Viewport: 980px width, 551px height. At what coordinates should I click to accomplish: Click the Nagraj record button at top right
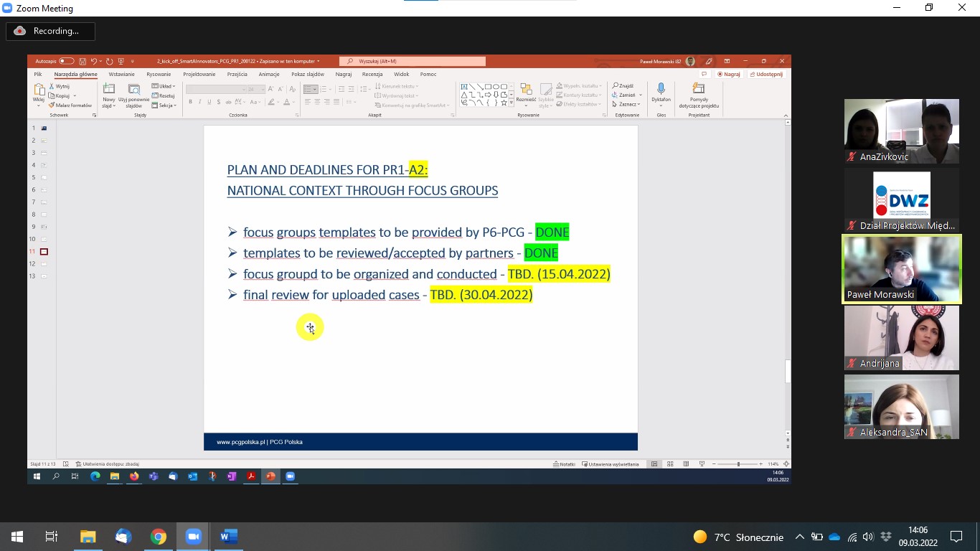(x=729, y=74)
